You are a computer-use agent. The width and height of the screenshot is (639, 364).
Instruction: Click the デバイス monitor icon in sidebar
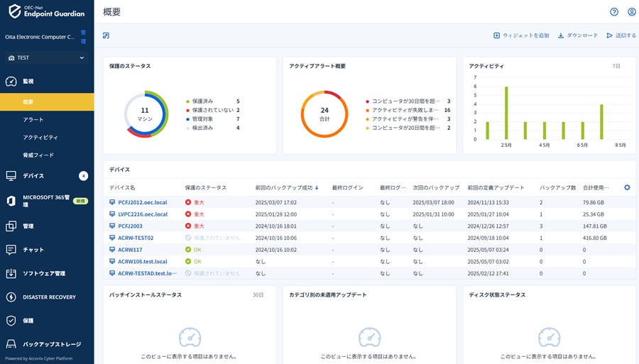11,176
